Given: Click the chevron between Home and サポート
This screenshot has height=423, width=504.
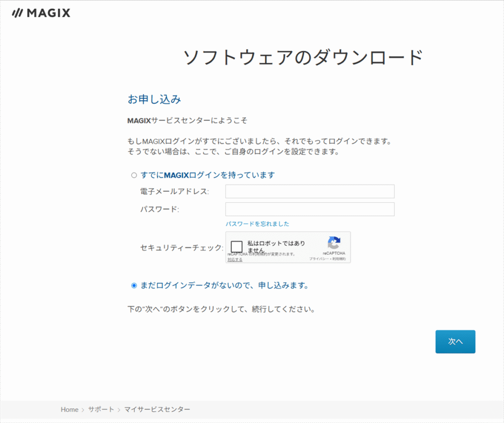Looking at the screenshot, I should [83, 410].
